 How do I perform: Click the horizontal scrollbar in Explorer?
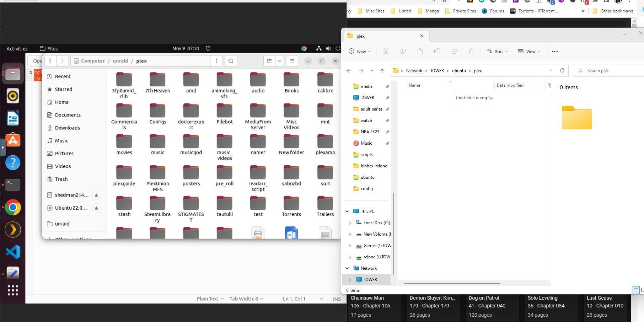point(452,283)
